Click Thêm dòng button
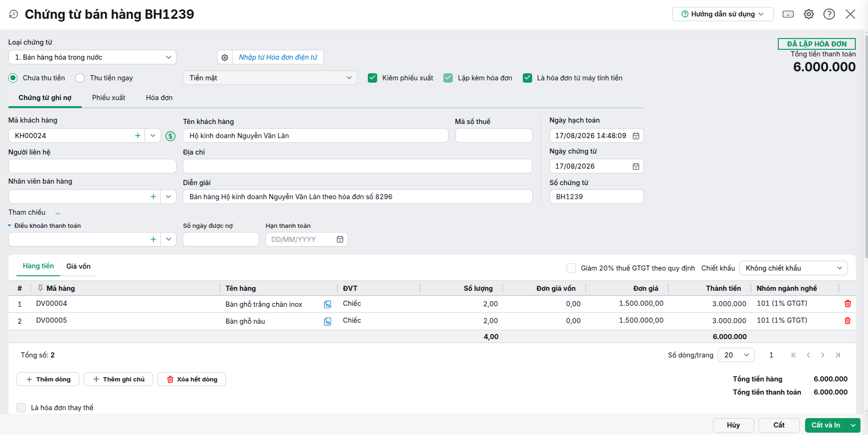868x435 pixels. (x=48, y=379)
